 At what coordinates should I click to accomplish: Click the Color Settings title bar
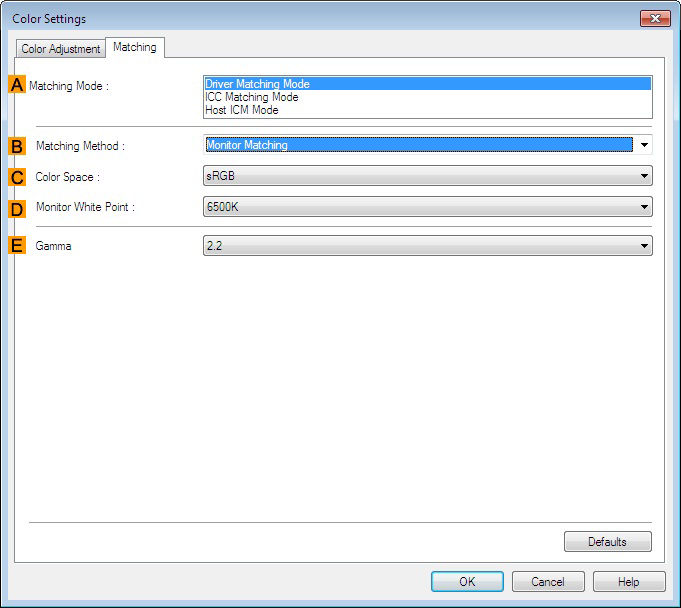click(300, 19)
